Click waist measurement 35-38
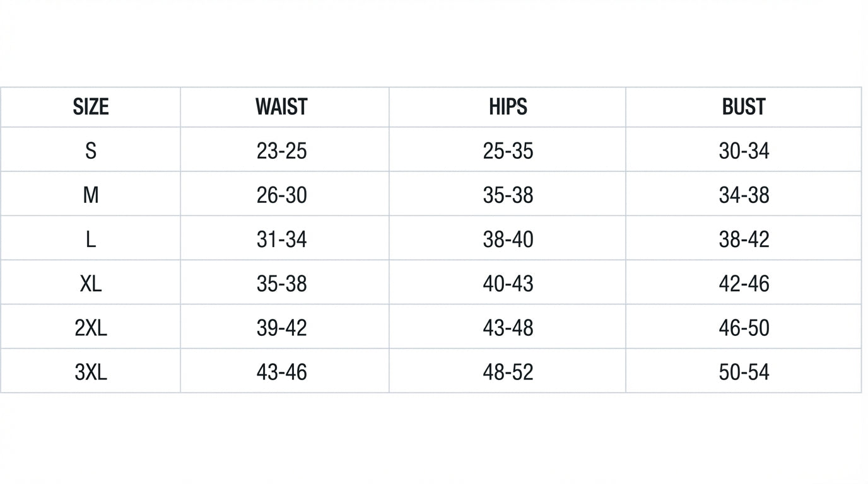The image size is (868, 484). pyautogui.click(x=281, y=283)
